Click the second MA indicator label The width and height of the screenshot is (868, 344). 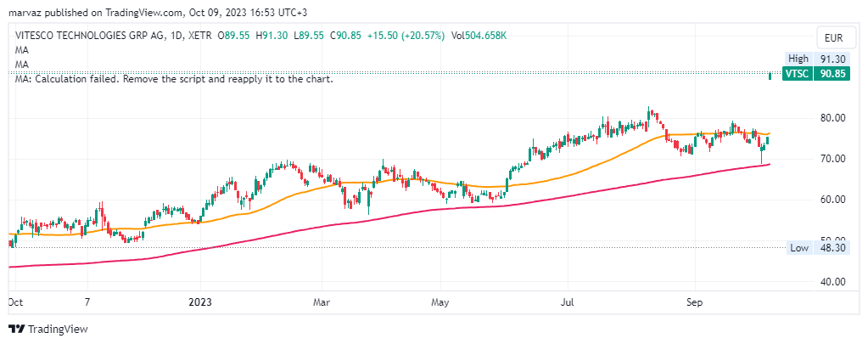pos(21,65)
